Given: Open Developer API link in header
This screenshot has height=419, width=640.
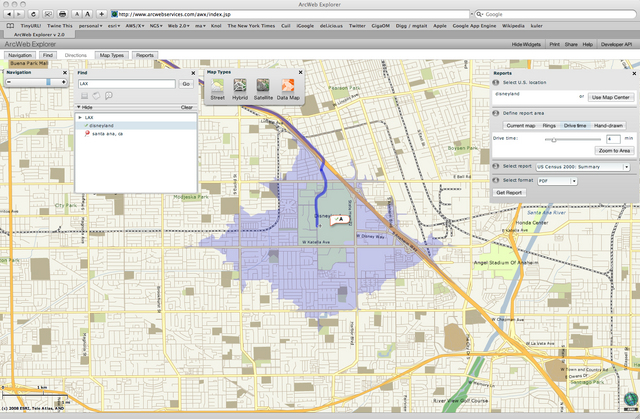Looking at the screenshot, I should pyautogui.click(x=616, y=44).
